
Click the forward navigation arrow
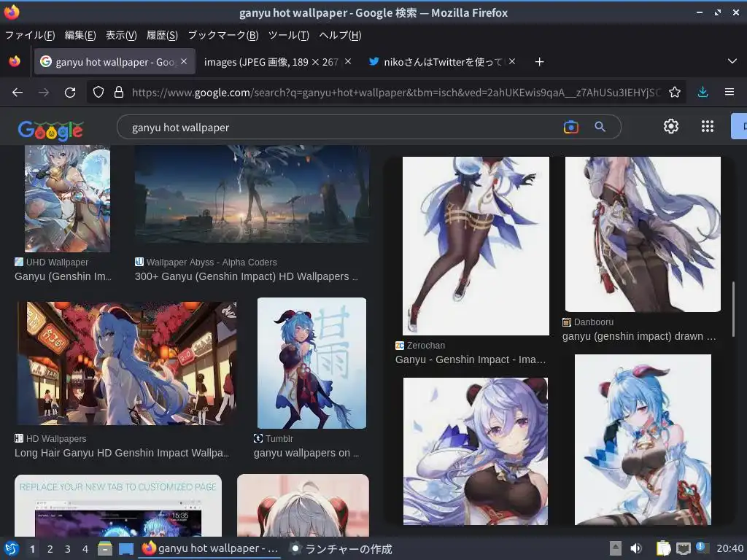(x=44, y=93)
